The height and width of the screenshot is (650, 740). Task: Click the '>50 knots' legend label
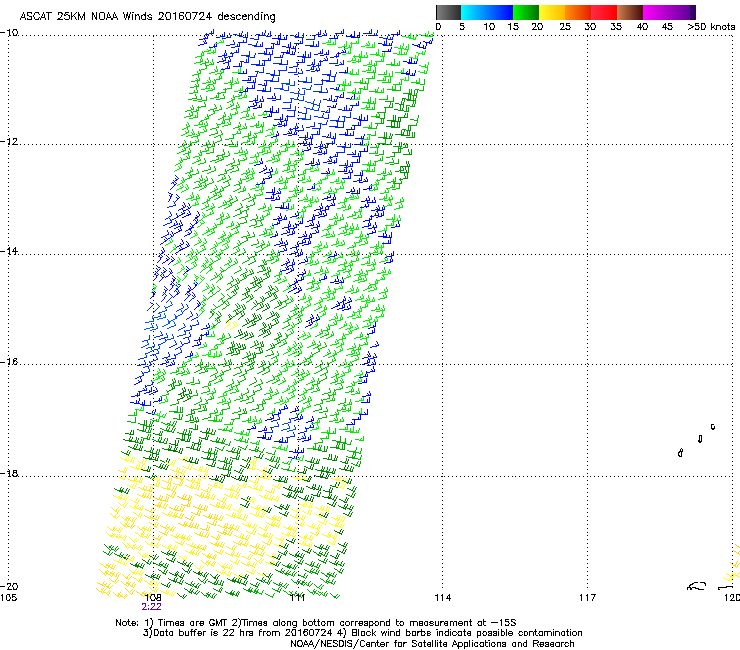click(x=711, y=27)
